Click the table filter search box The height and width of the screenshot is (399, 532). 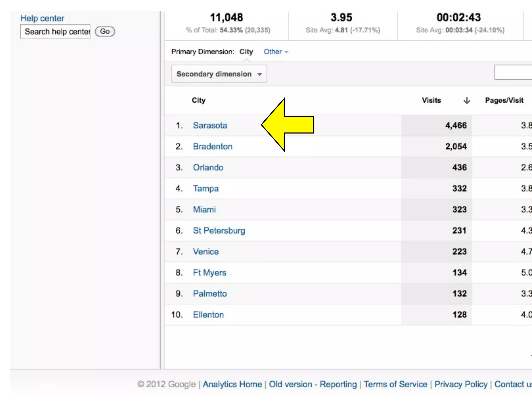[513, 72]
